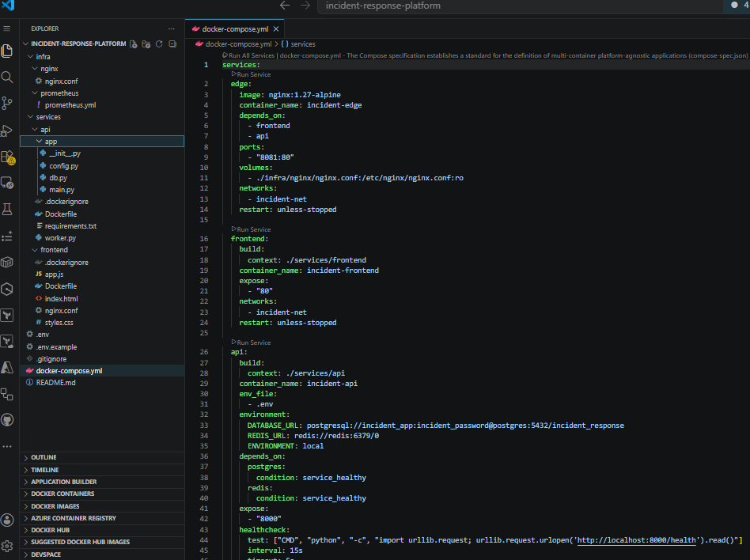Click the incident-response-platform command center search box
750x560 pixels.
520,6
